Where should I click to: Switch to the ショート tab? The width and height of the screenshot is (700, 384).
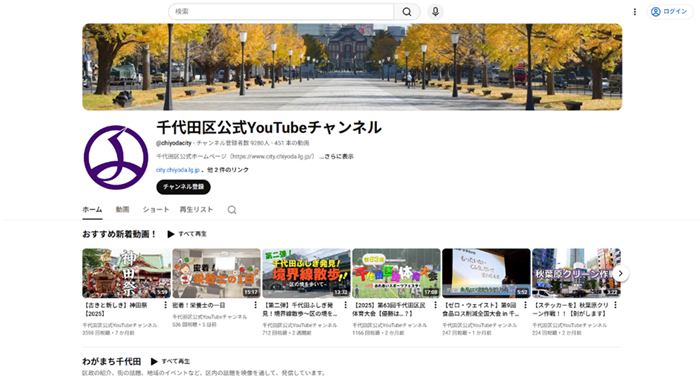point(156,209)
